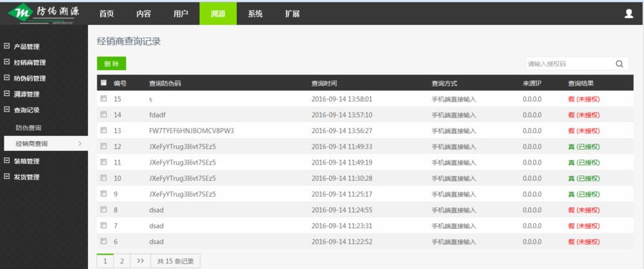Toggle the select-all checkbox in table header
The height and width of the screenshot is (269, 644).
point(104,82)
